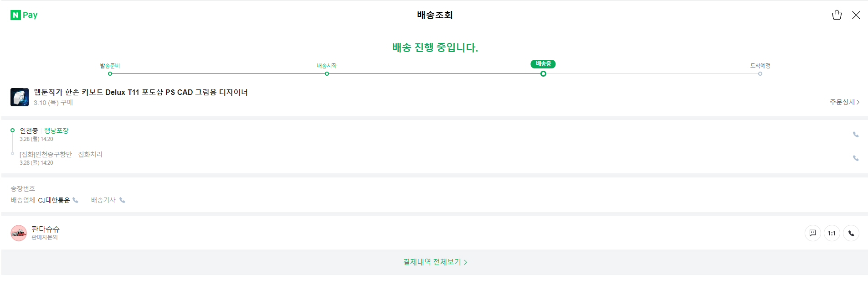Click the N Pay logo
Image resolution: width=868 pixels, height=281 pixels.
click(x=24, y=15)
